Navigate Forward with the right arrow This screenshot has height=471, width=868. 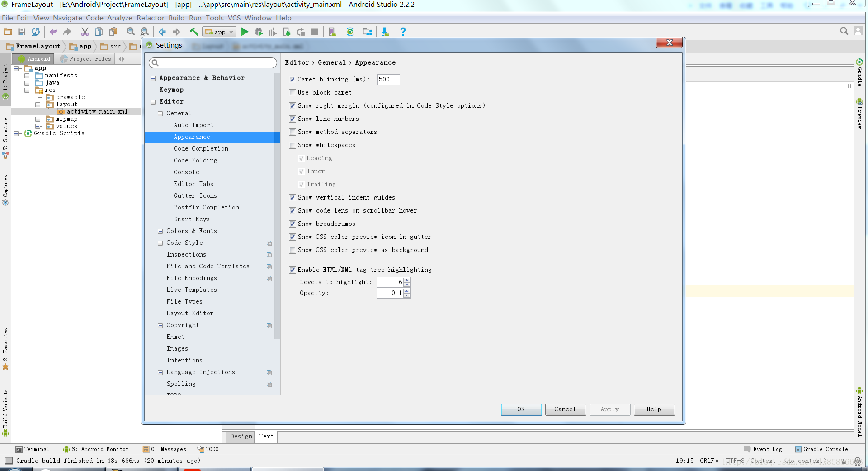coord(176,32)
